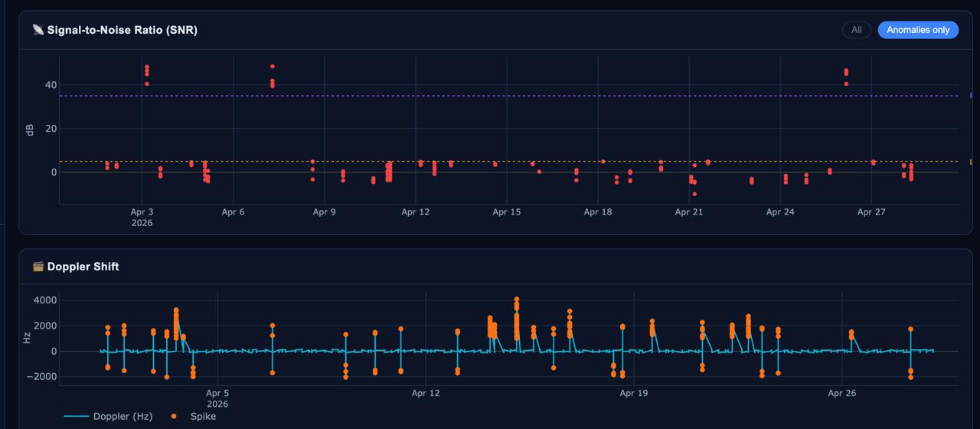Click the purple dashed upper threshold line
Viewport: 980px width, 429px height.
pos(508,96)
